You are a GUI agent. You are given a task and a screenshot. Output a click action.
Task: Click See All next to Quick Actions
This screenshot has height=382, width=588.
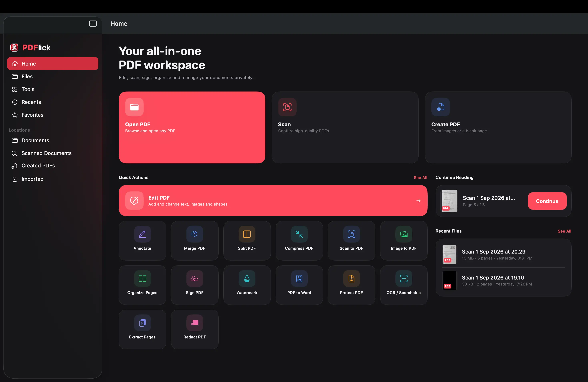point(420,178)
